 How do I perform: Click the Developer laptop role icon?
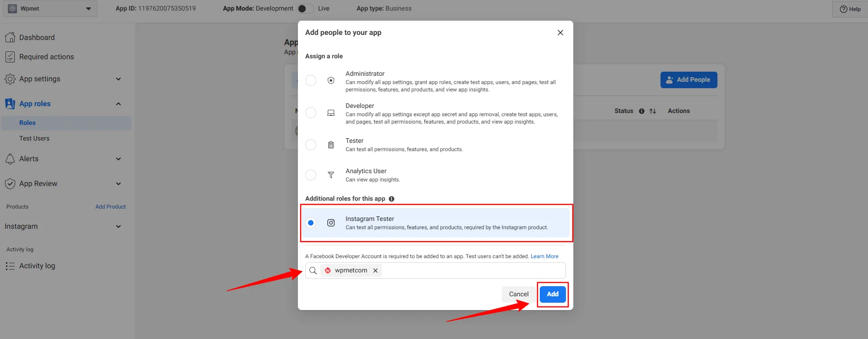(331, 113)
